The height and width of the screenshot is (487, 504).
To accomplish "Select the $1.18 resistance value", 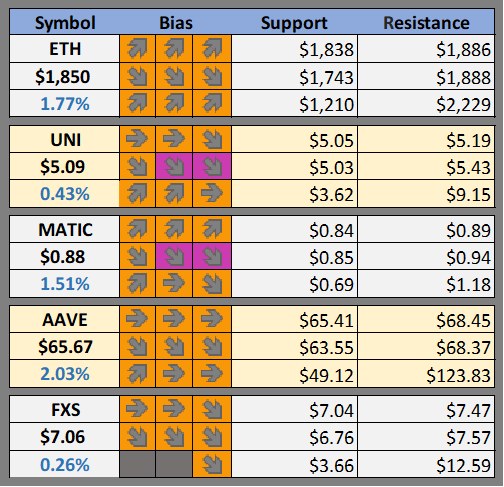I will click(468, 285).
